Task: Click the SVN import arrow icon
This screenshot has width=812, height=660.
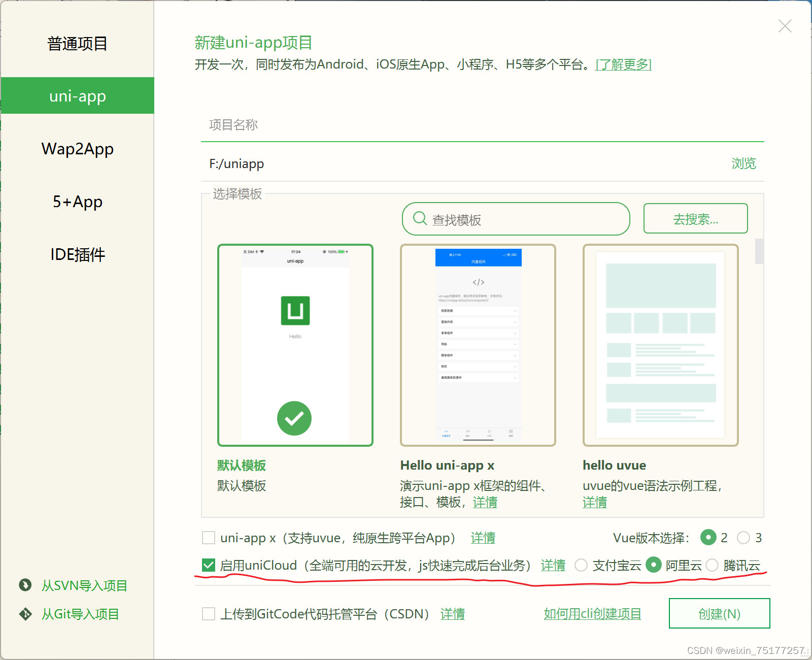Action: (x=24, y=585)
